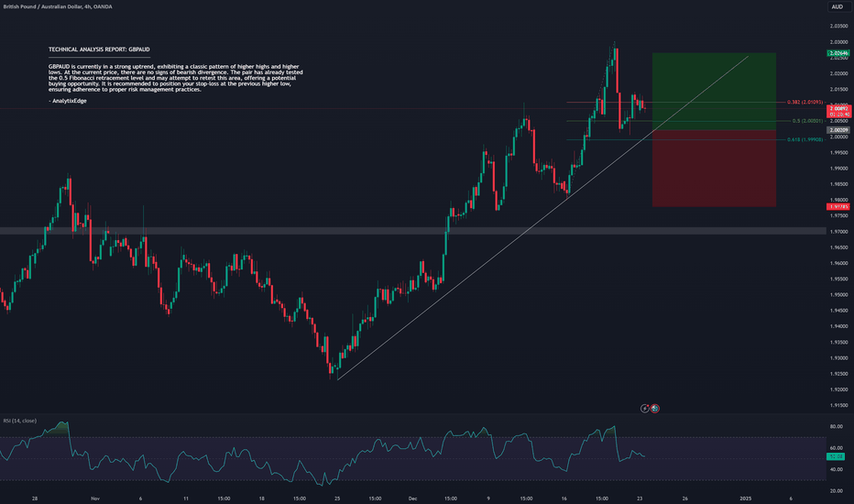Click the analysis paragraph starting 'GBPAUD is currently'
The image size is (854, 504).
coord(175,78)
